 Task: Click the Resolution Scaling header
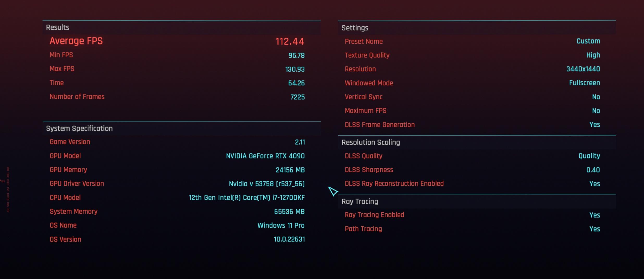coord(370,142)
